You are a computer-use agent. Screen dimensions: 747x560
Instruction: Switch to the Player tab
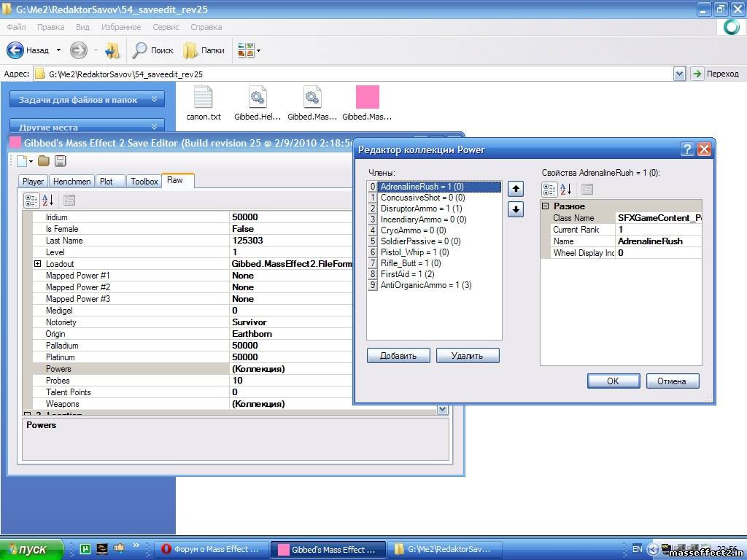coord(33,182)
